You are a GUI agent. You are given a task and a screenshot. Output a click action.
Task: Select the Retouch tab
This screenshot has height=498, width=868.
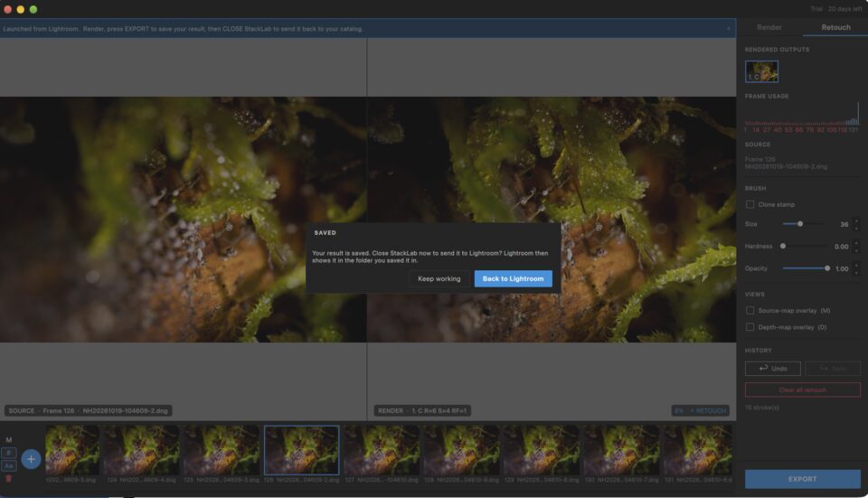click(x=835, y=27)
